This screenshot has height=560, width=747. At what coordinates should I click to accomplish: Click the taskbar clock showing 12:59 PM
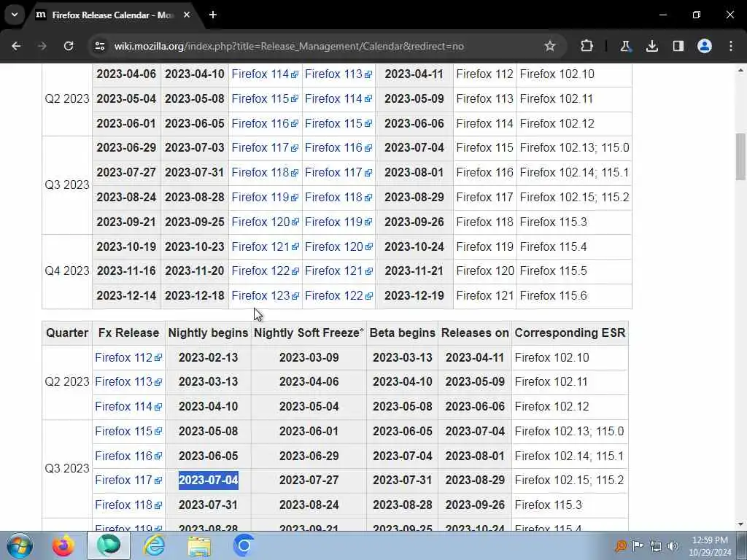pos(710,545)
